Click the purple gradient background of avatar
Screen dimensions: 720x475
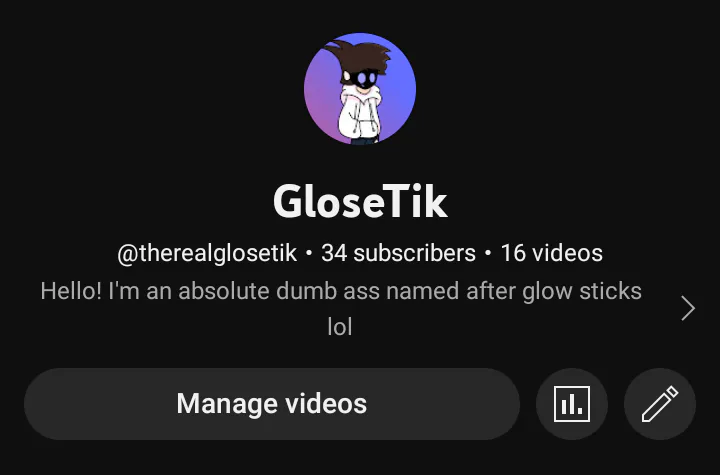pos(321,99)
